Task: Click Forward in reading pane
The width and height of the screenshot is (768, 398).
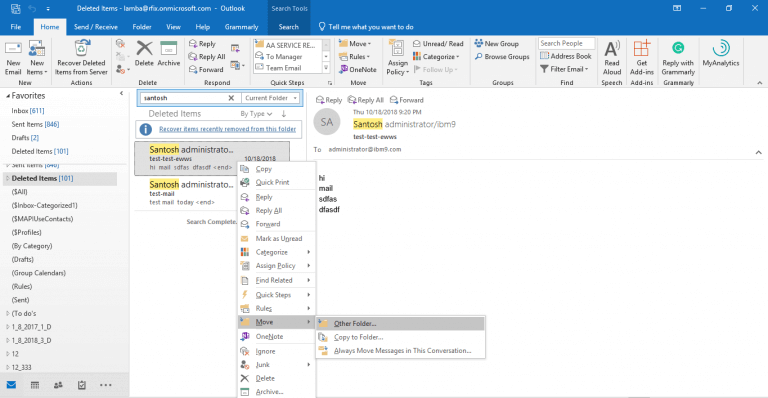Action: [x=407, y=100]
